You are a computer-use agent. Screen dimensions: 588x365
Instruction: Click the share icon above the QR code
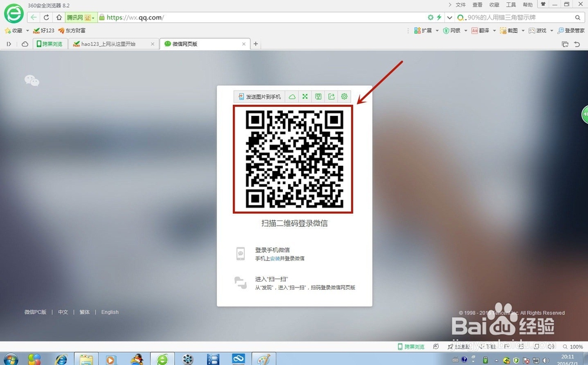tap(331, 96)
